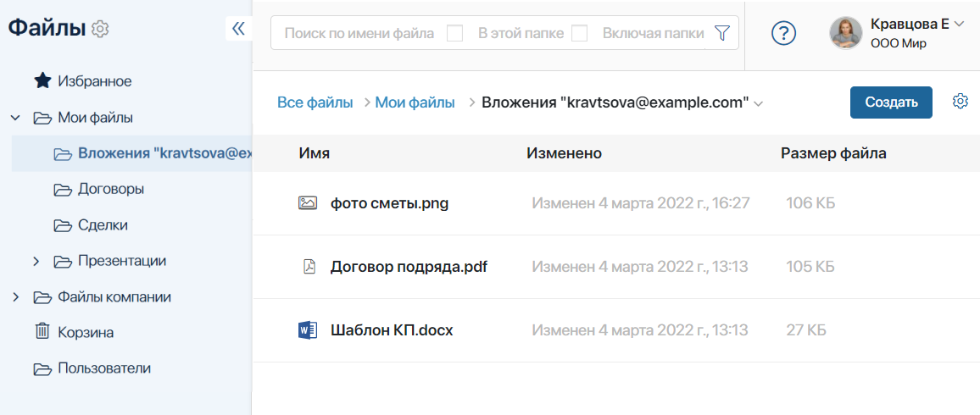This screenshot has height=415, width=980.
Task: Click the Создать button
Action: pos(891,102)
